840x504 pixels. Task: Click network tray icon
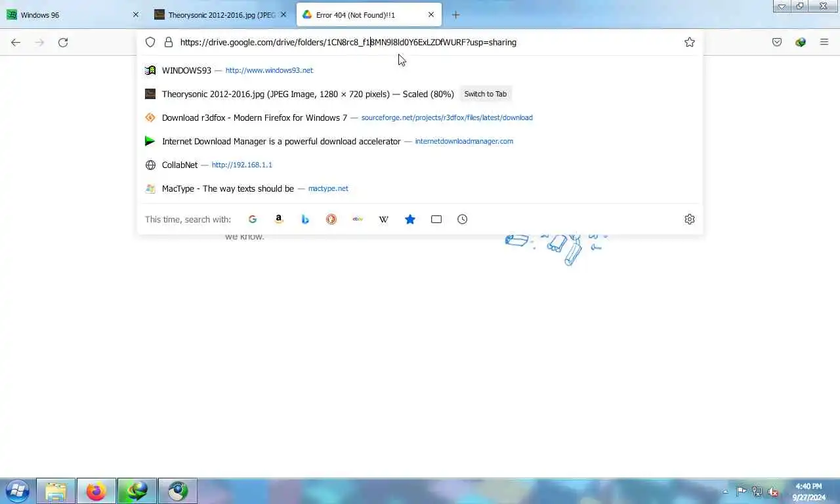(757, 491)
